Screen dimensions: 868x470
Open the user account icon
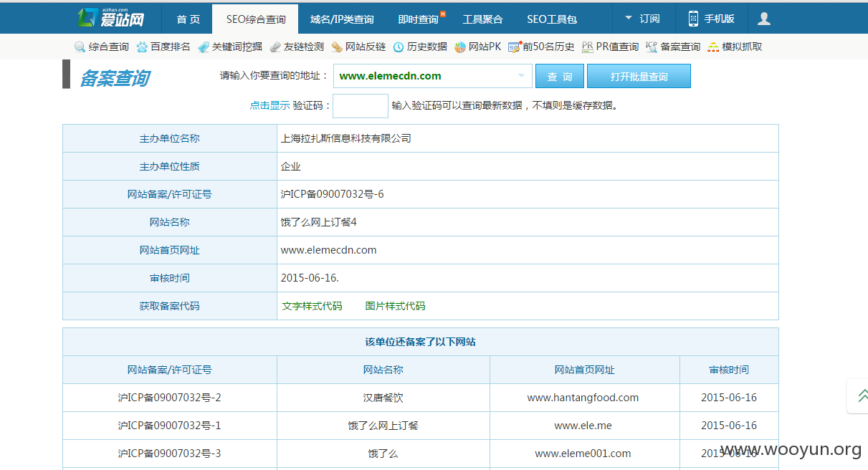click(x=764, y=19)
